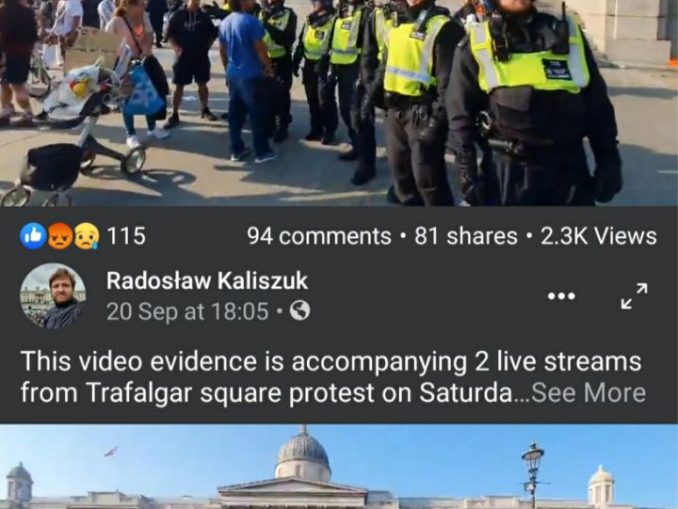Tap the officer in front in the video
The width and height of the screenshot is (678, 509).
[x=535, y=104]
